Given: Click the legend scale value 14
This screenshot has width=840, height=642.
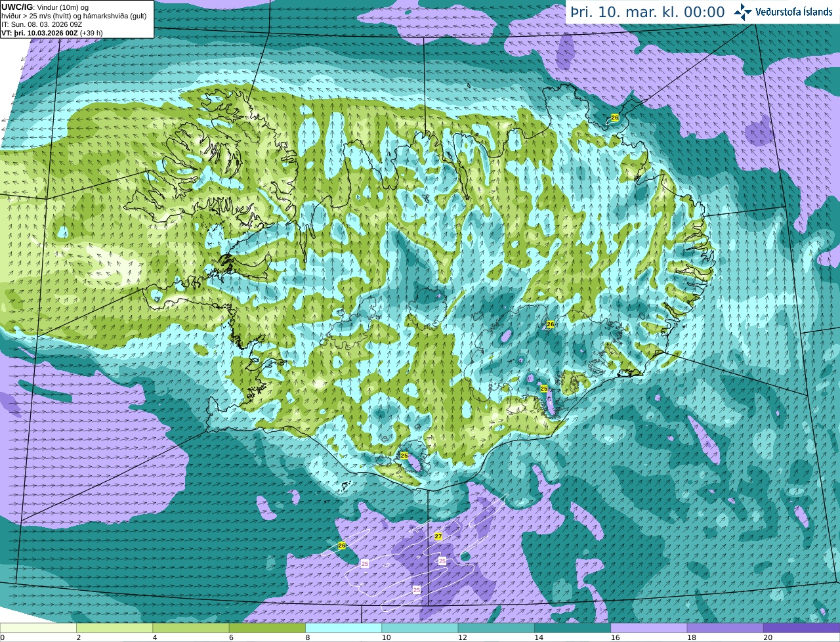Looking at the screenshot, I should [539, 637].
